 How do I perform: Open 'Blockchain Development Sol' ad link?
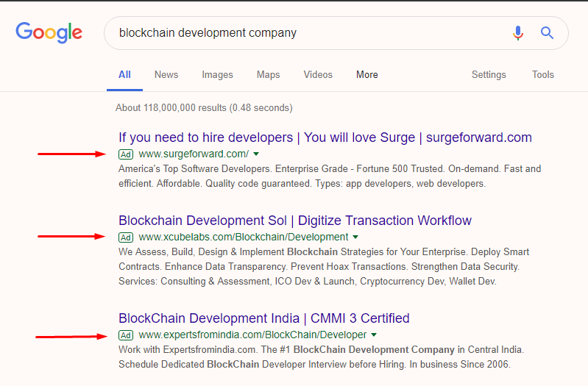[295, 221]
